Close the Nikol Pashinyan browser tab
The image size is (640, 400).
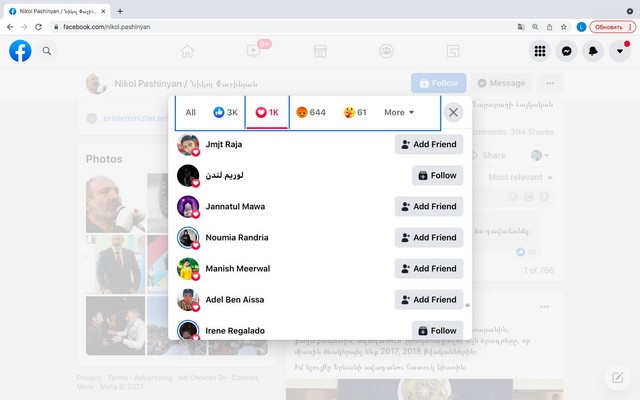(x=103, y=11)
